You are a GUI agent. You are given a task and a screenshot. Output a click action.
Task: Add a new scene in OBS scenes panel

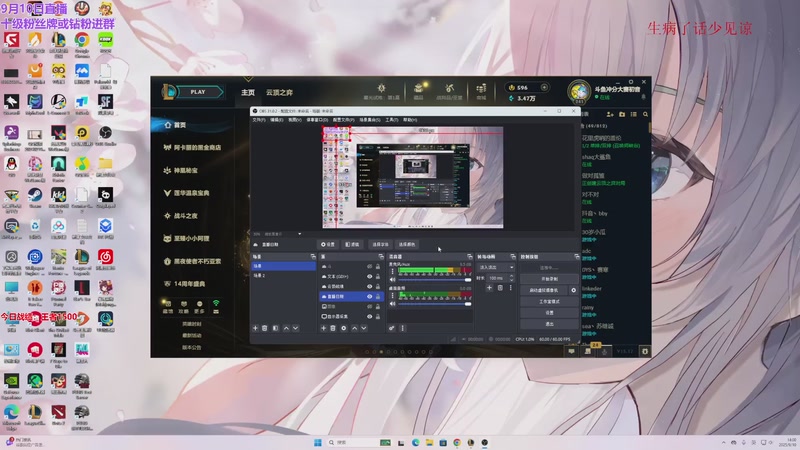coord(256,328)
